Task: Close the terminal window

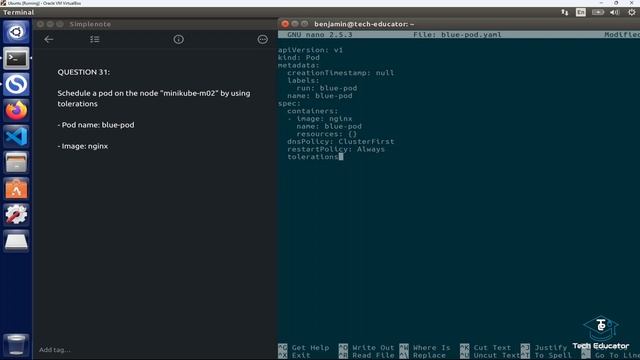Action: [x=285, y=24]
